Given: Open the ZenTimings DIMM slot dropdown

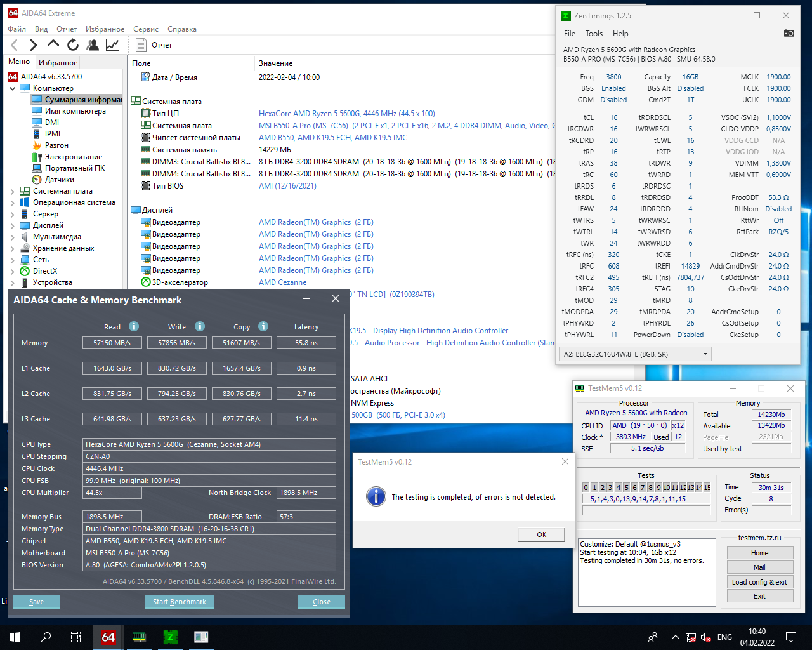Looking at the screenshot, I should coord(635,354).
